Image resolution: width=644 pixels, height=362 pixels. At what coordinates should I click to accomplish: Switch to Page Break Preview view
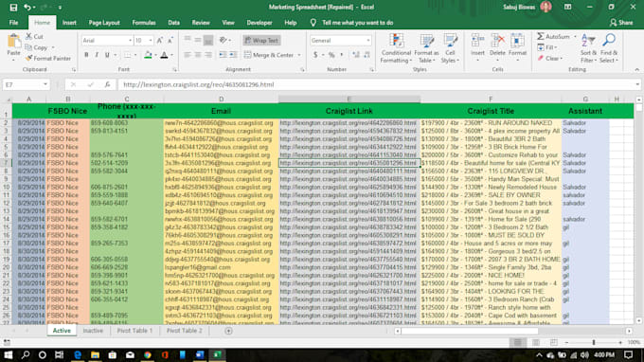click(554, 342)
